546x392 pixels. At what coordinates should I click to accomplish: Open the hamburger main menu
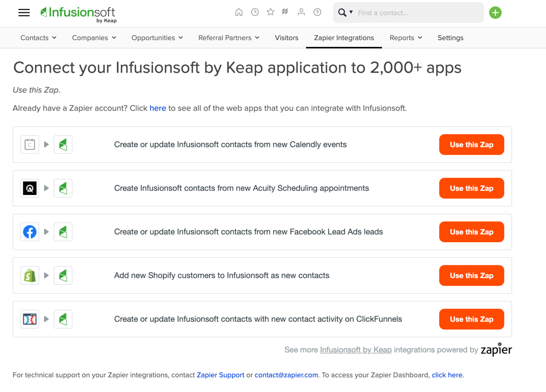point(24,13)
